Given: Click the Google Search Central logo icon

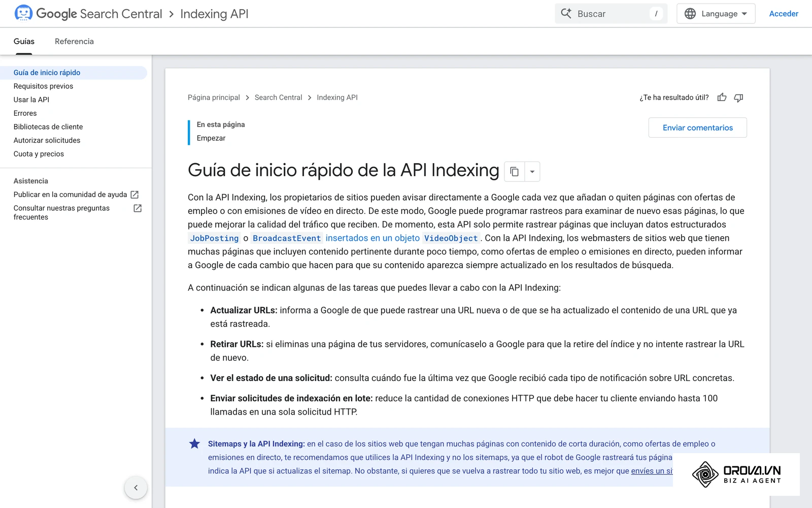Looking at the screenshot, I should (23, 13).
